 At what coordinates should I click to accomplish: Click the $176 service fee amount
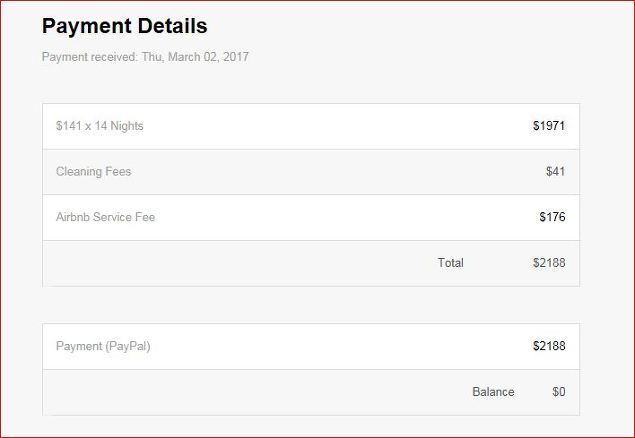tap(552, 217)
